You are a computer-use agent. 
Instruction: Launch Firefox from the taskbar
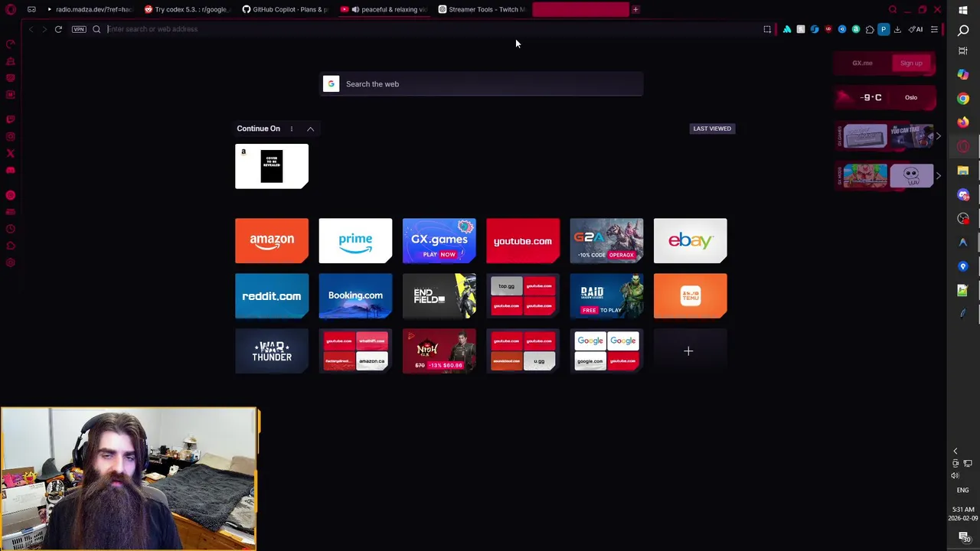pyautogui.click(x=963, y=122)
